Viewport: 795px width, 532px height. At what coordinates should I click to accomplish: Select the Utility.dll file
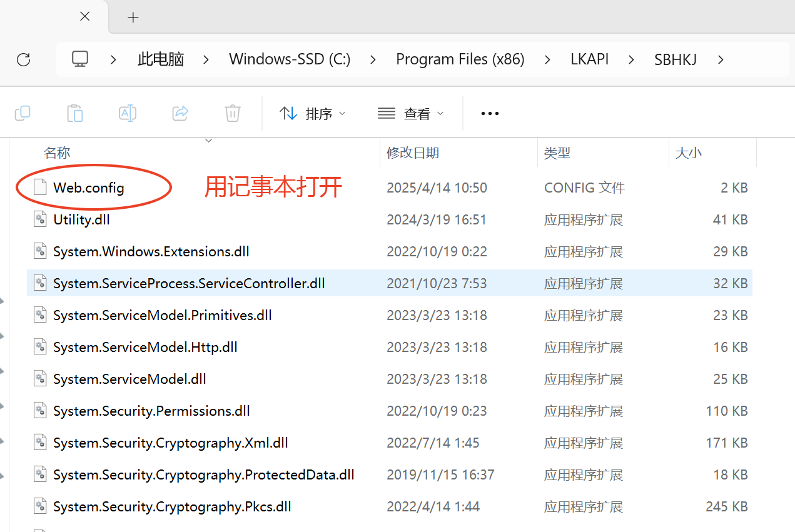[x=81, y=219]
